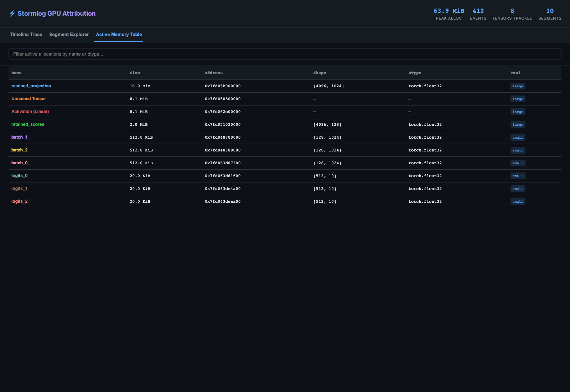Select the Activation (Linear) entry

coord(30,112)
